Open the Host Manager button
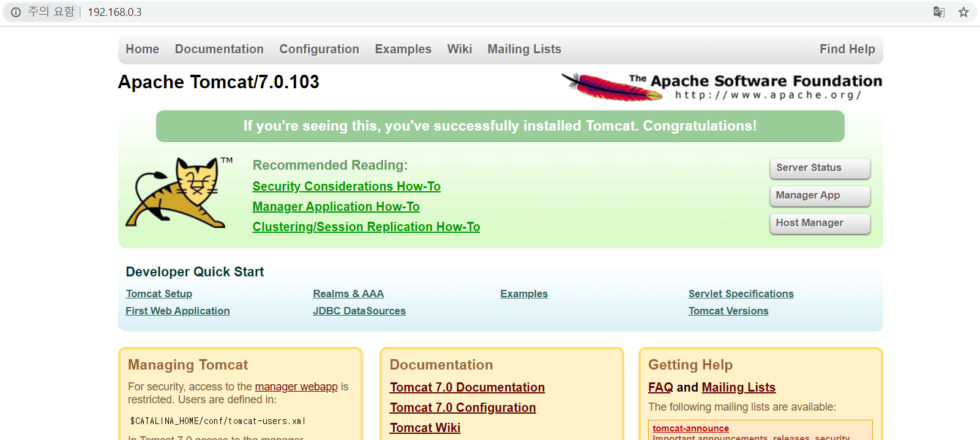The width and height of the screenshot is (980, 440). (820, 223)
